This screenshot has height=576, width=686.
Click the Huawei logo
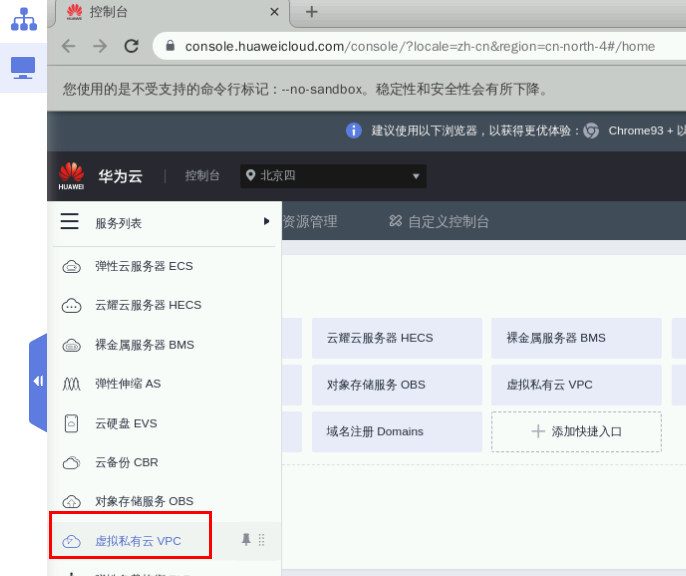click(71, 176)
